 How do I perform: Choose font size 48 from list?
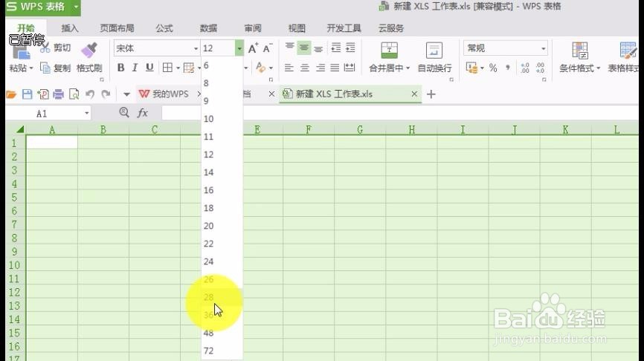pyautogui.click(x=222, y=333)
